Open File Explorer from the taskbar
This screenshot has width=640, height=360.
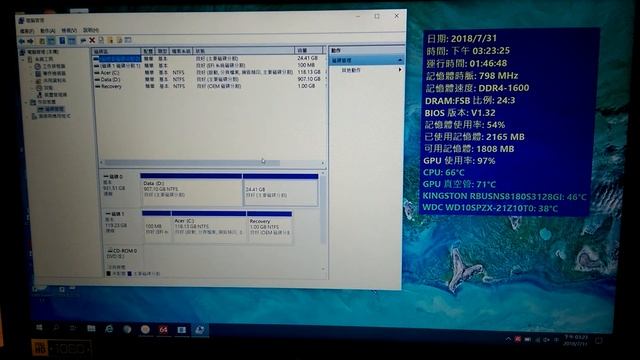coord(91,329)
